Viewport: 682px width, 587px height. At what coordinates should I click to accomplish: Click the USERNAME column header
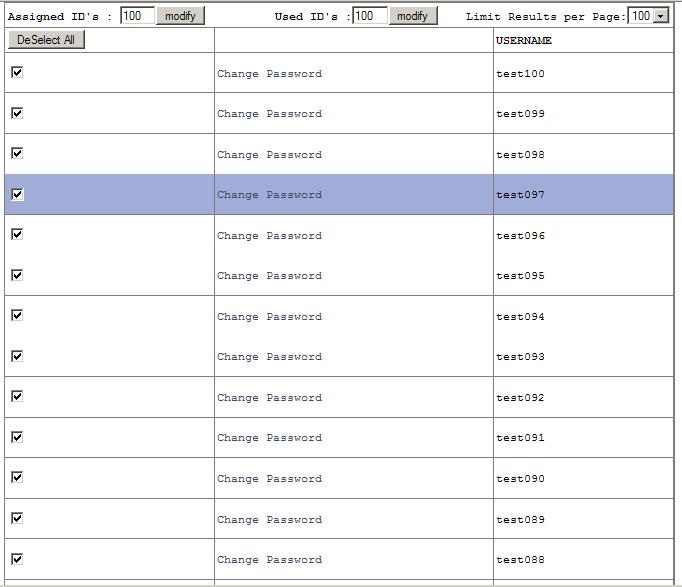pyautogui.click(x=524, y=40)
